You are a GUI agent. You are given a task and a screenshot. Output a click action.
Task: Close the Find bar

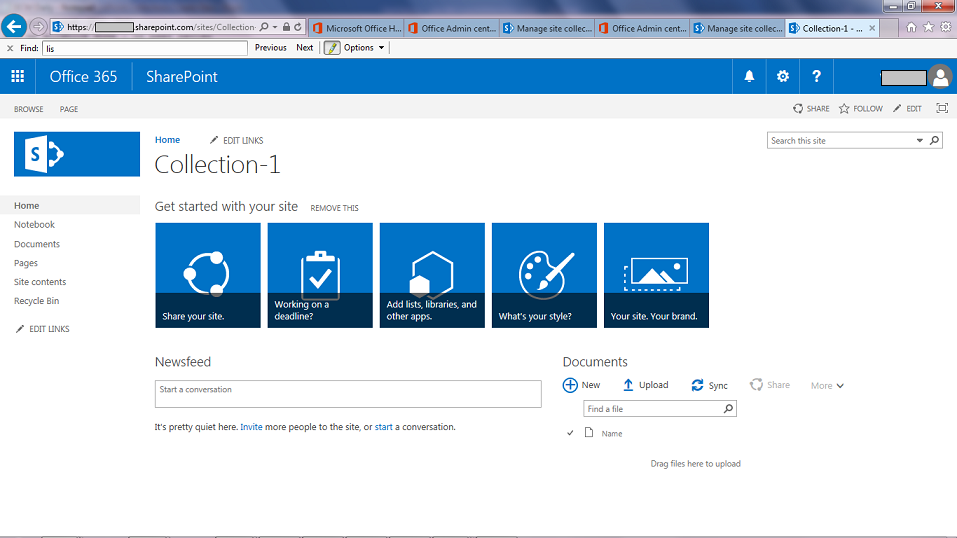click(10, 48)
